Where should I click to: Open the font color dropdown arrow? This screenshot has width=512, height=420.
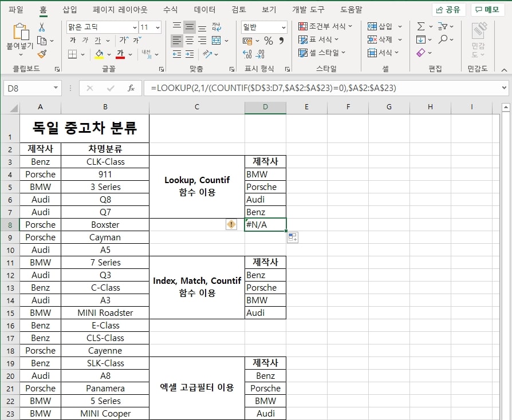(130, 54)
